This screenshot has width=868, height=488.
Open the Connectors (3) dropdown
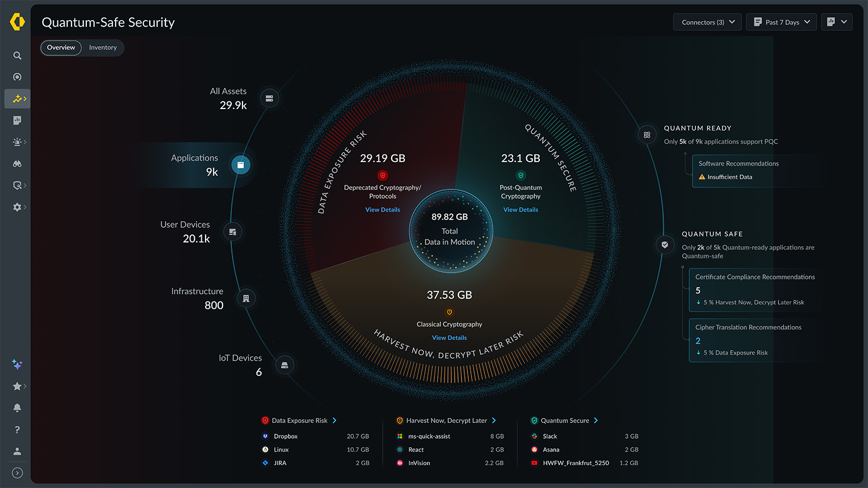[x=707, y=22]
